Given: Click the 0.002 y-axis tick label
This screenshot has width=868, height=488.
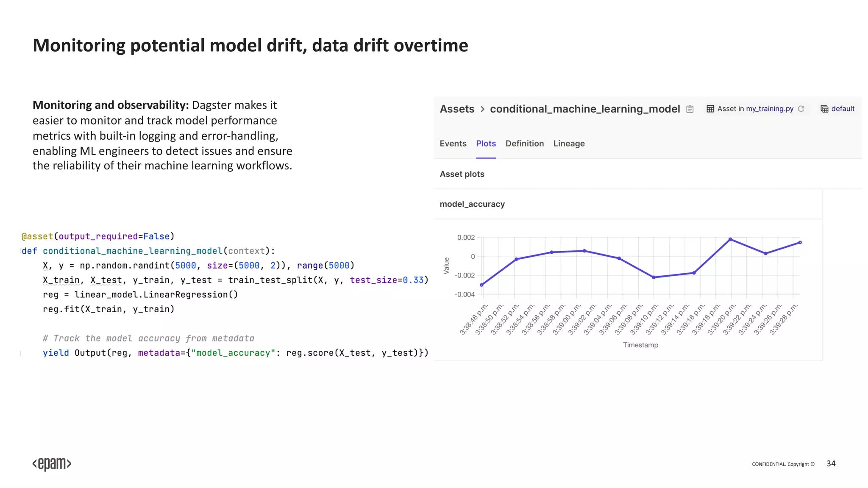Looking at the screenshot, I should 466,238.
